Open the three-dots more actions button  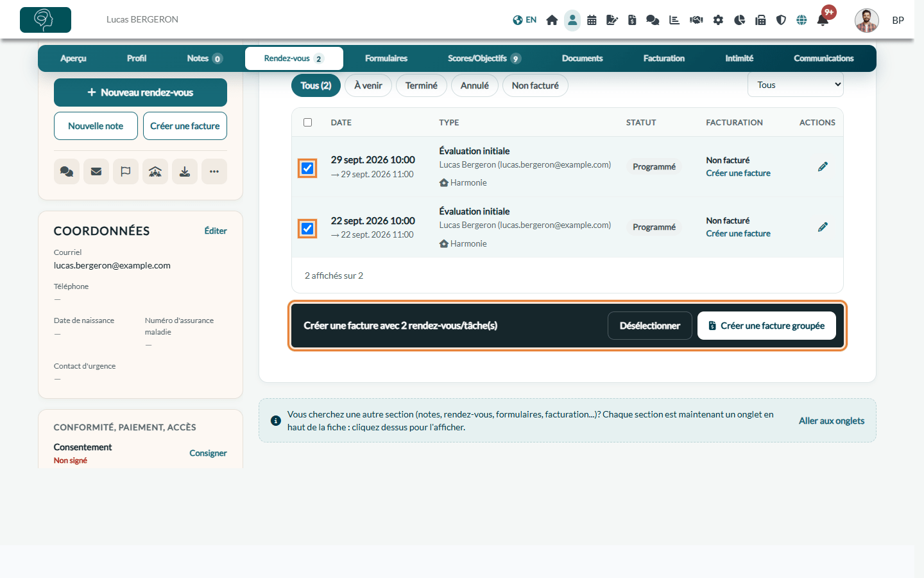[x=214, y=171]
